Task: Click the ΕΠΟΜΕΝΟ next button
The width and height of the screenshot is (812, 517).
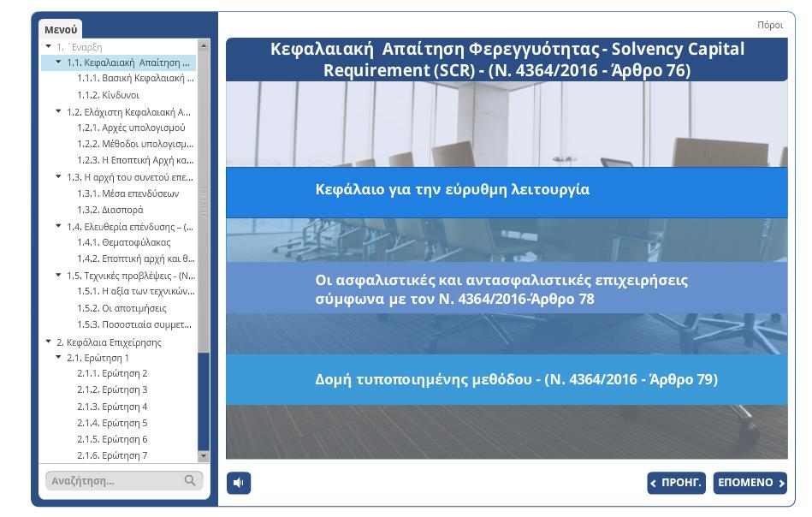Action: [x=750, y=483]
